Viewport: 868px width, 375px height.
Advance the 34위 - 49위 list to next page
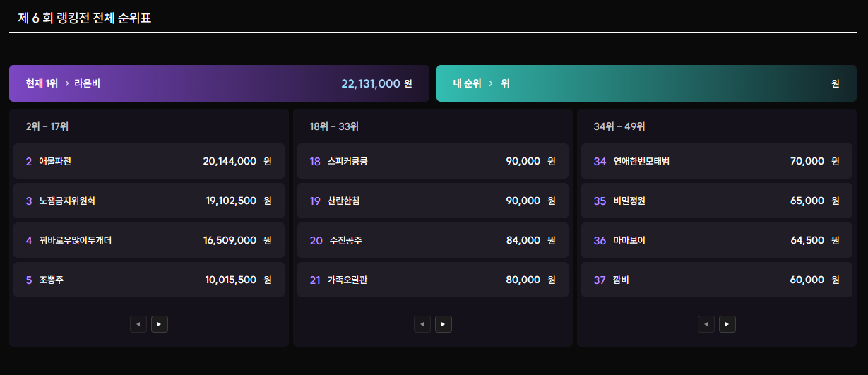point(727,324)
